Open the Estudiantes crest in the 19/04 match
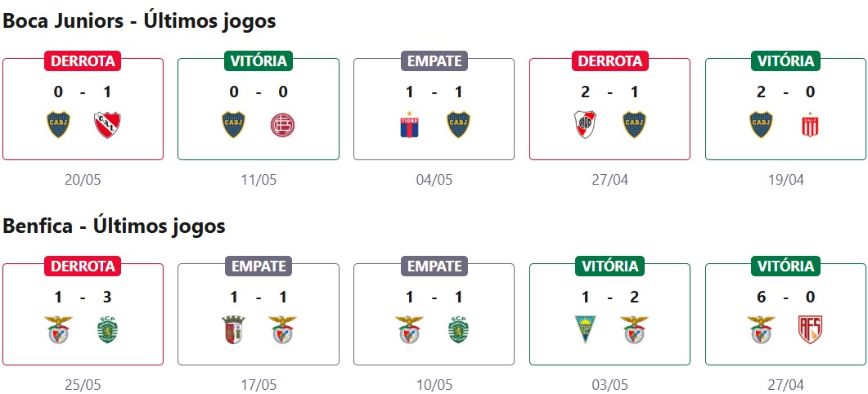The height and width of the screenshot is (394, 868). point(811,125)
